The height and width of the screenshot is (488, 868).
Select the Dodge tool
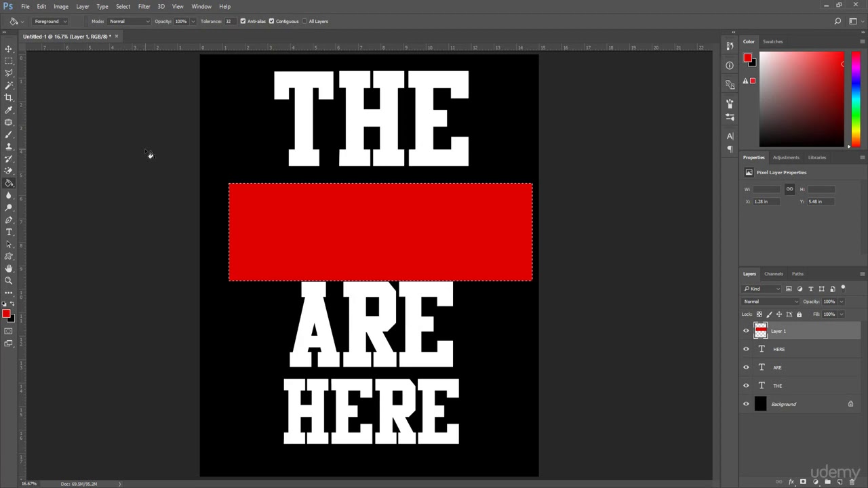point(9,207)
